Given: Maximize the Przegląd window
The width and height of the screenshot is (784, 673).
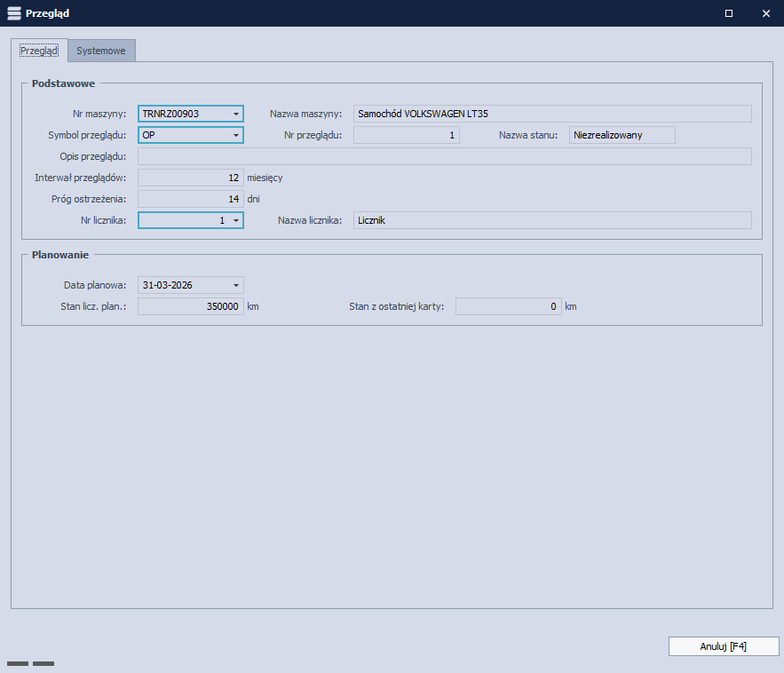Looking at the screenshot, I should pos(729,13).
